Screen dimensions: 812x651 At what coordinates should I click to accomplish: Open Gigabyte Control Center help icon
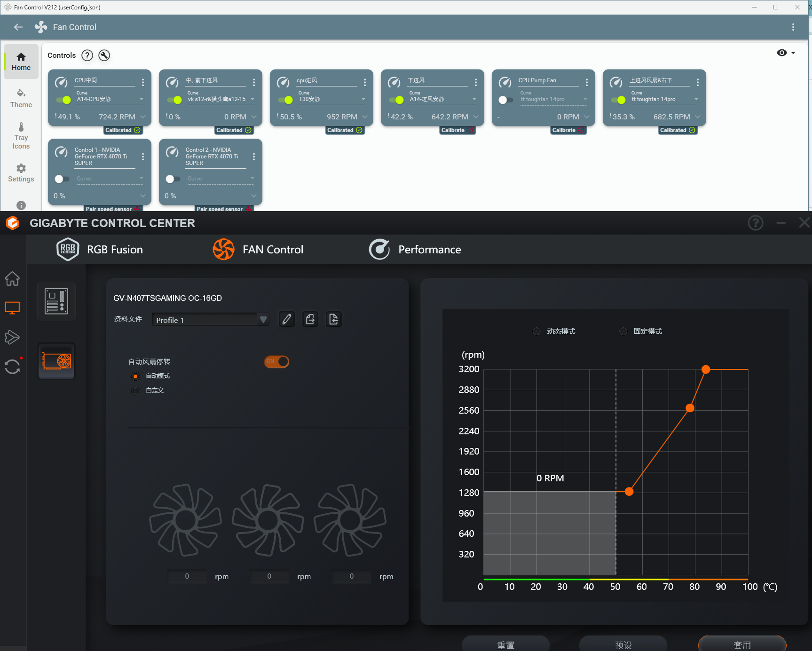(x=756, y=223)
